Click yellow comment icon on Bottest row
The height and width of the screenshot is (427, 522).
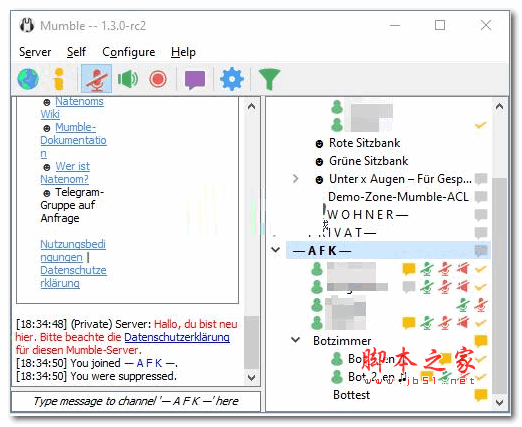point(481,395)
